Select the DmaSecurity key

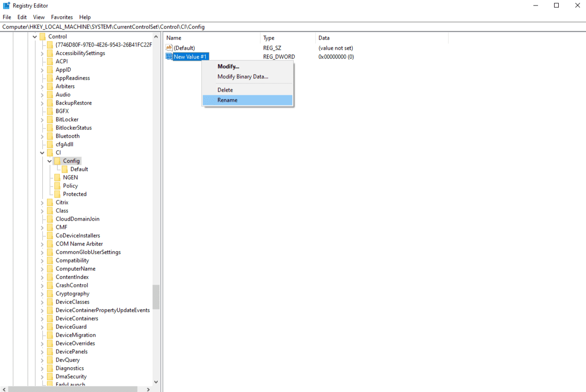[71, 376]
